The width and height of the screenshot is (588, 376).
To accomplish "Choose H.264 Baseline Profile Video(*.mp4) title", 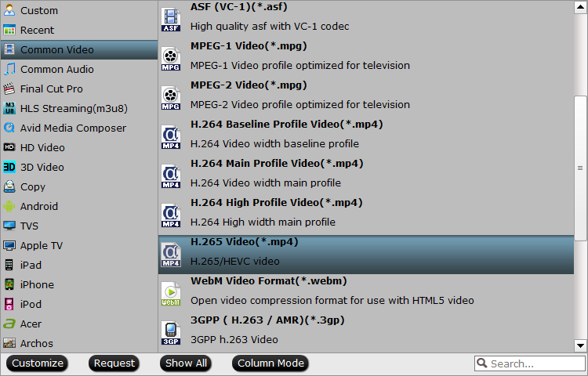I will click(286, 125).
